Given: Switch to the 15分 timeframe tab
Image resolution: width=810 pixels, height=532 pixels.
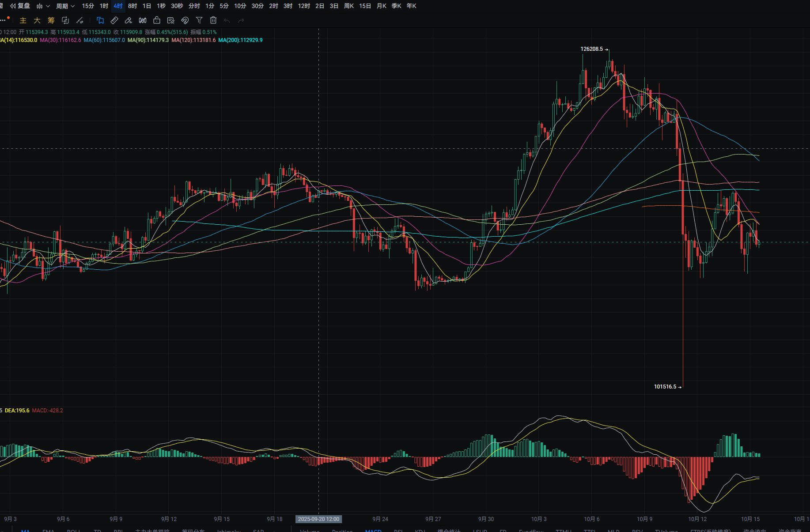Looking at the screenshot, I should pos(88,6).
